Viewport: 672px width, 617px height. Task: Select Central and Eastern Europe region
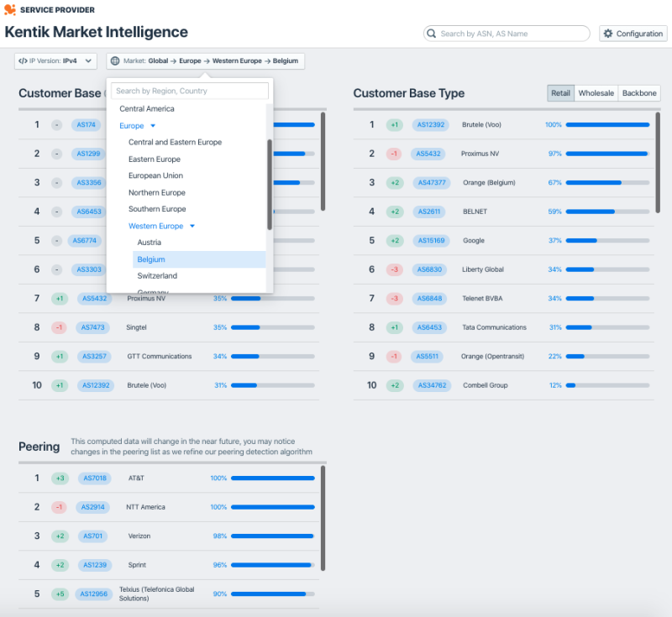tap(176, 142)
